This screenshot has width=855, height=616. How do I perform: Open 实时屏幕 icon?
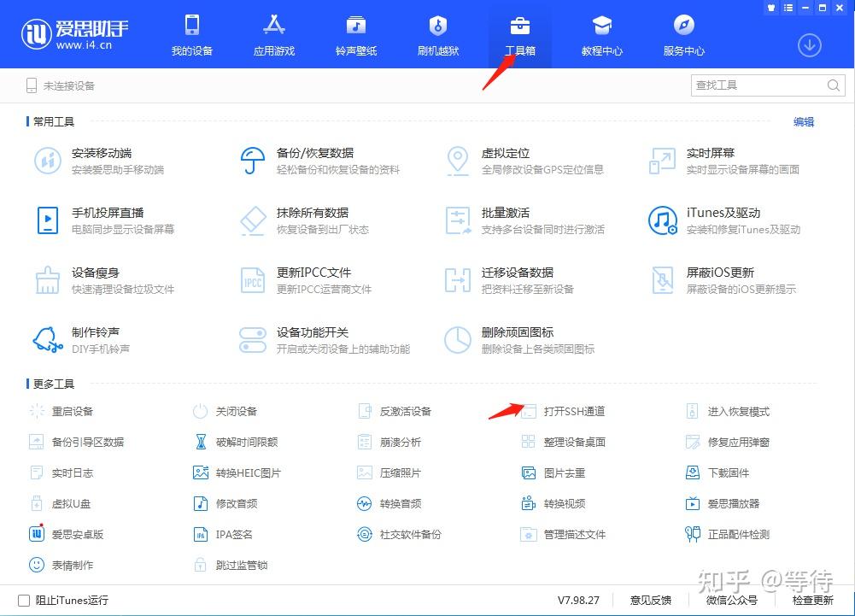pyautogui.click(x=663, y=161)
